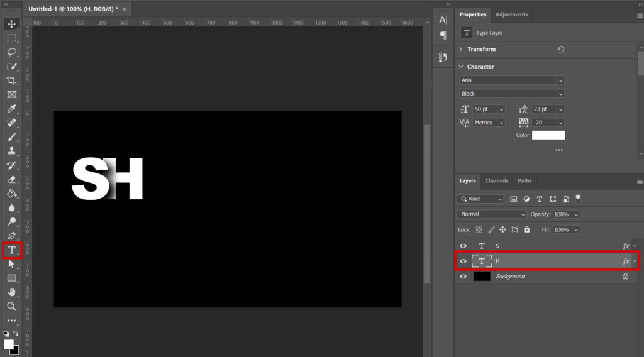
Task: Open the collapsed Character panel icon
Action: click(x=443, y=20)
